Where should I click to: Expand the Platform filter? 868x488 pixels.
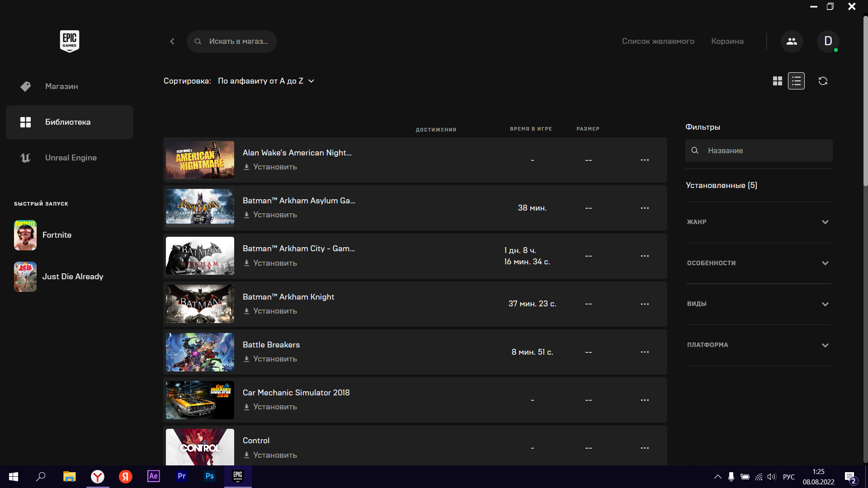(759, 345)
